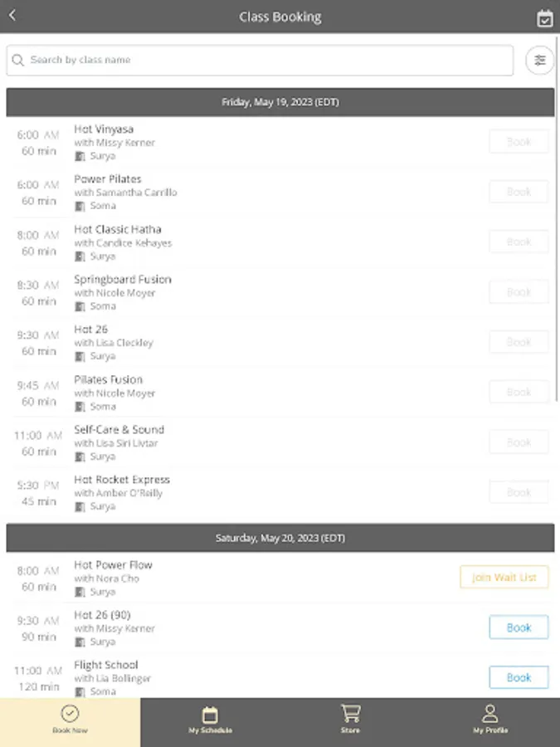
Task: Click the search magnifier icon
Action: pyautogui.click(x=18, y=60)
